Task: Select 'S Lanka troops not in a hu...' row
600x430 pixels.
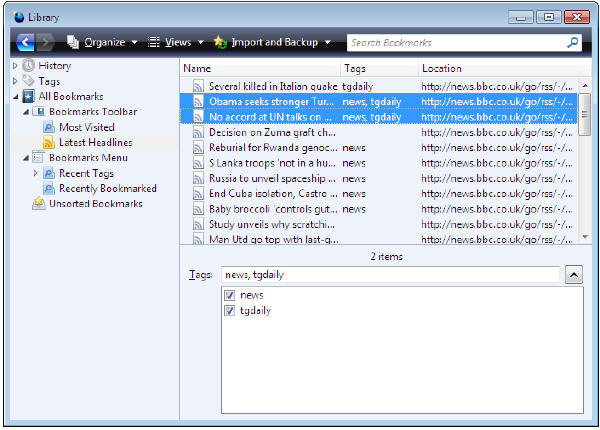Action: [x=379, y=163]
